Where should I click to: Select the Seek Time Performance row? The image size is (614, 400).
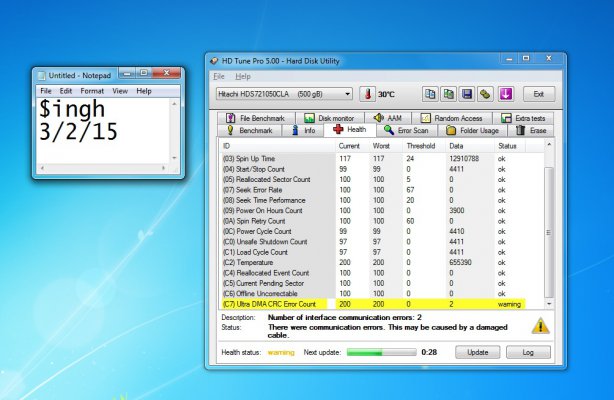372,200
